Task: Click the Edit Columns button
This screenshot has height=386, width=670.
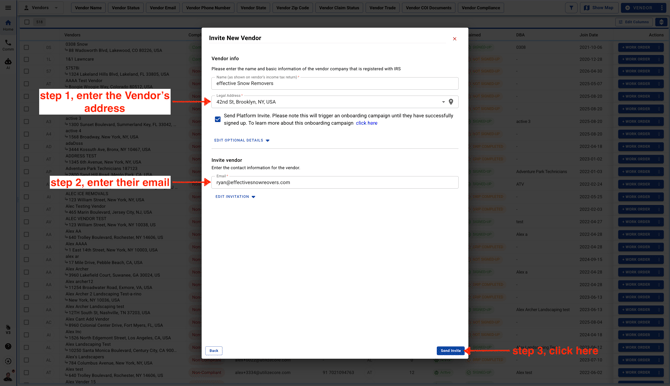Action: coord(634,22)
